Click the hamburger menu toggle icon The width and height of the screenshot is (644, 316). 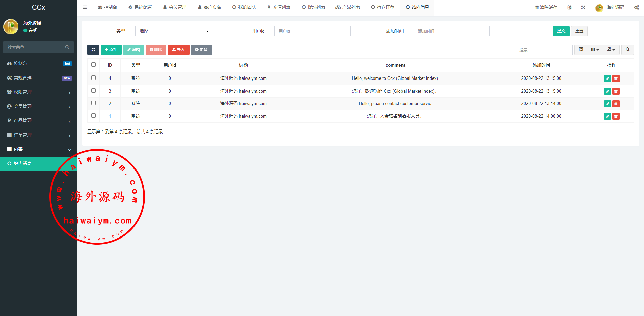[x=85, y=7]
